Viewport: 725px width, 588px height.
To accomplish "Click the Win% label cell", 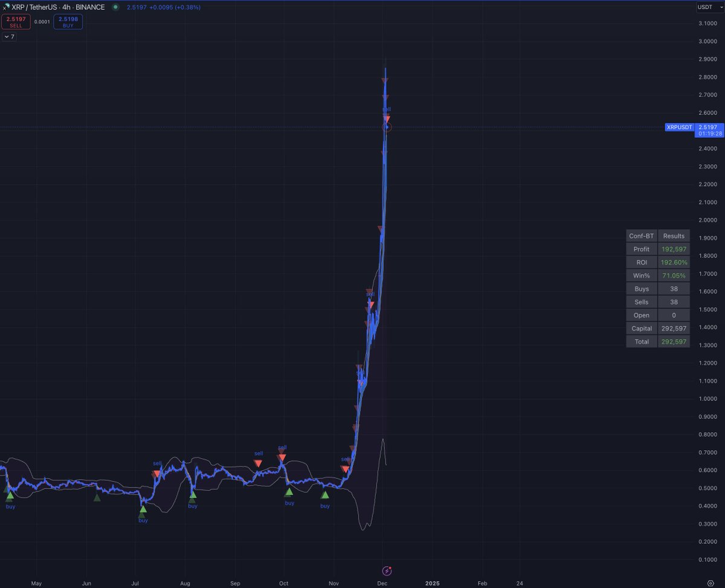I will click(642, 276).
